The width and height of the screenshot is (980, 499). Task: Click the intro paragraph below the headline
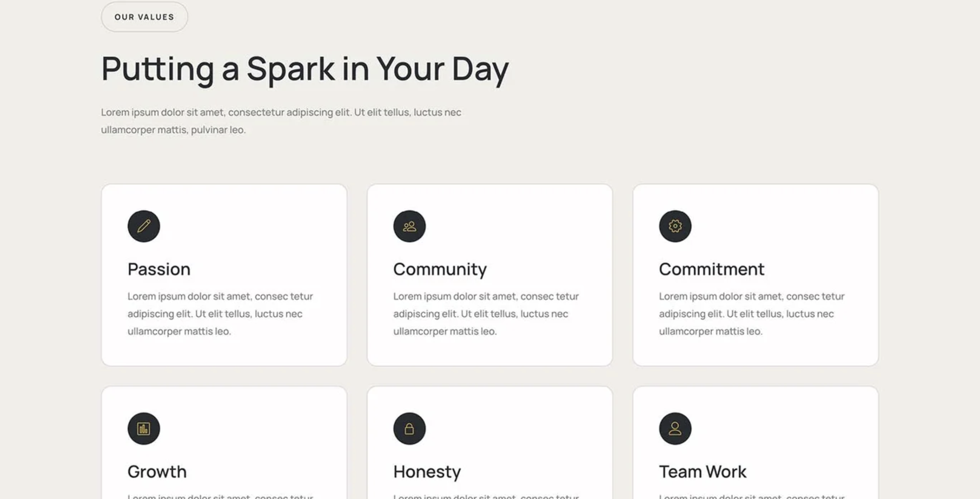pyautogui.click(x=281, y=121)
